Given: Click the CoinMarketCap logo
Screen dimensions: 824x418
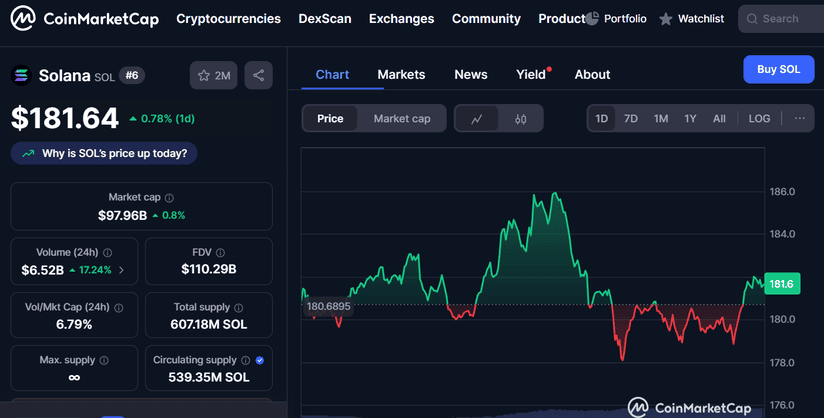Looking at the screenshot, I should click(85, 18).
